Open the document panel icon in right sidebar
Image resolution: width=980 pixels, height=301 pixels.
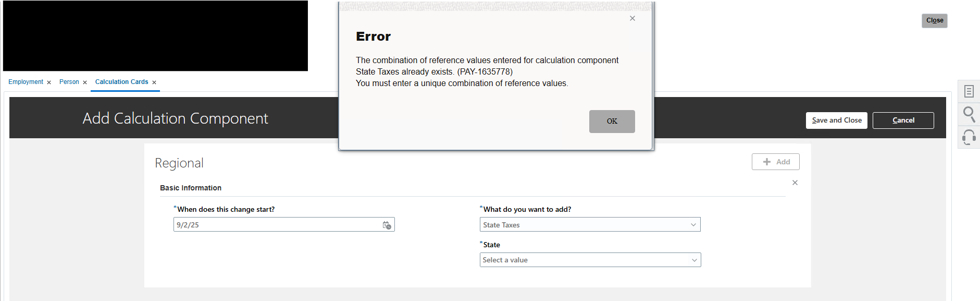click(969, 91)
